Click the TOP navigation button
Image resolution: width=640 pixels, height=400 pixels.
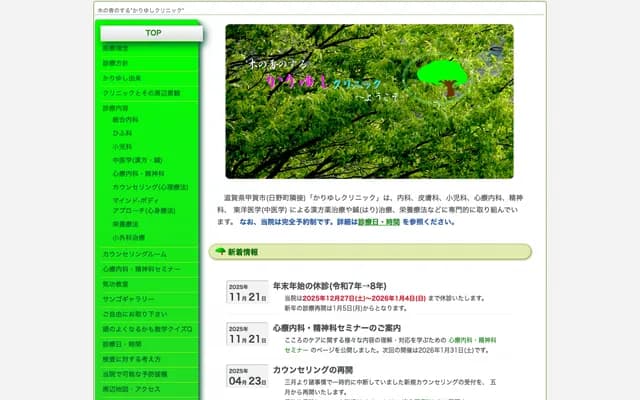(151, 33)
